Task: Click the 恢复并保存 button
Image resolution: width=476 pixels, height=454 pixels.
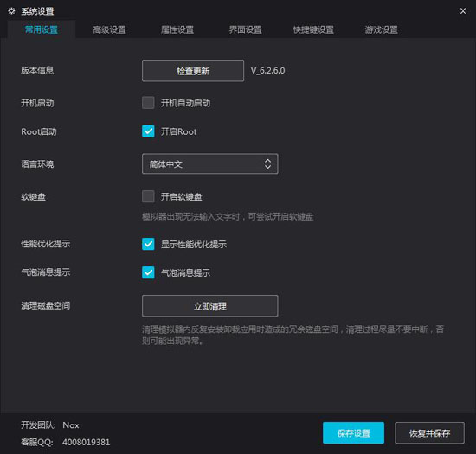Action: tap(429, 432)
